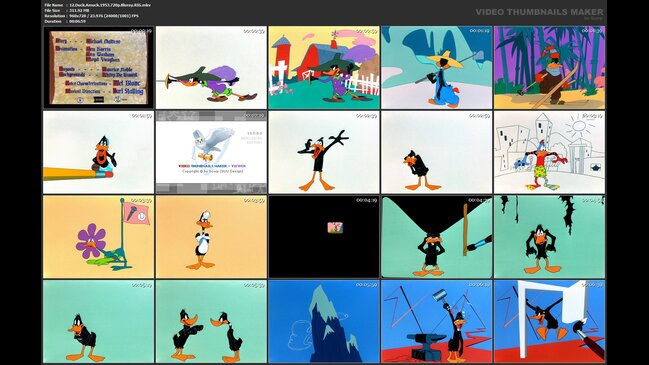Select the duck with hammer and anvil frame
649x365 pixels.
[x=437, y=322]
